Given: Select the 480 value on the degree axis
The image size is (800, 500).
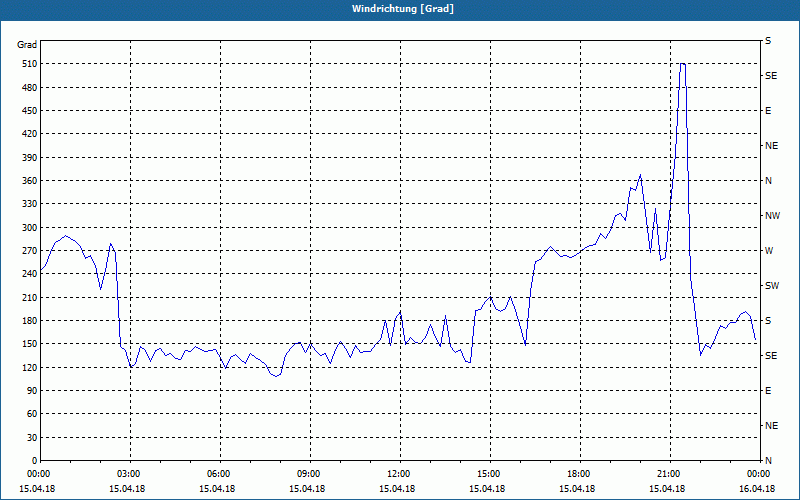Looking at the screenshot, I should click(30, 88).
